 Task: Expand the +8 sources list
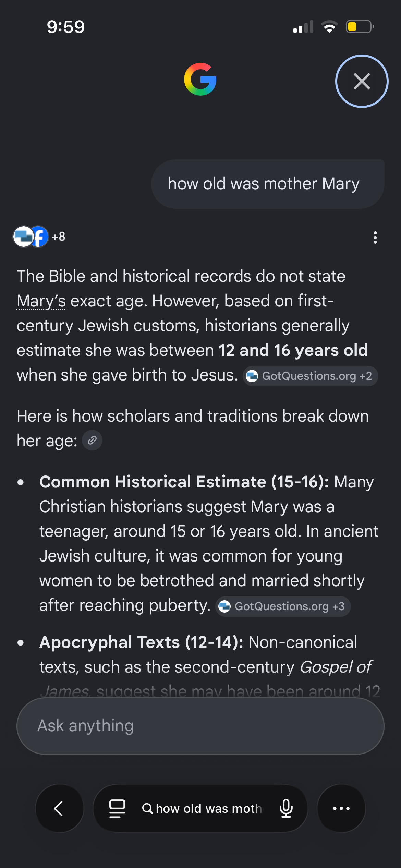(59, 237)
